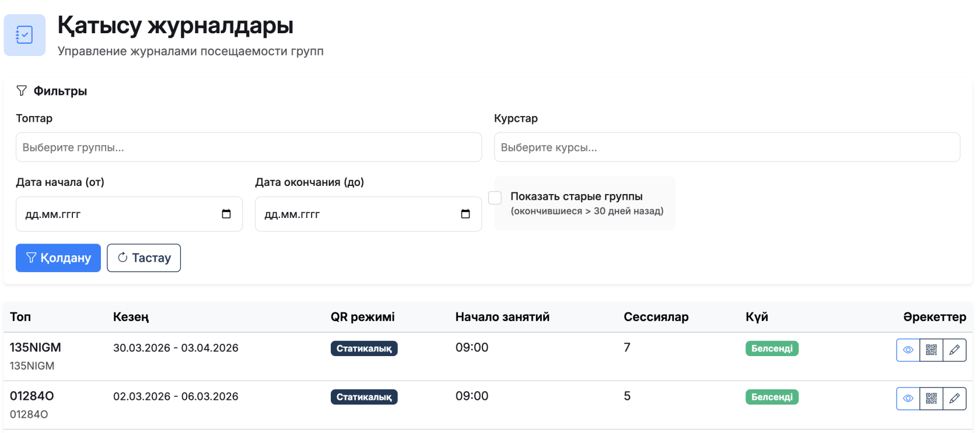Viewport: 980px width, 433px height.
Task: Edit the 135NIGM attendance journal
Action: point(954,350)
